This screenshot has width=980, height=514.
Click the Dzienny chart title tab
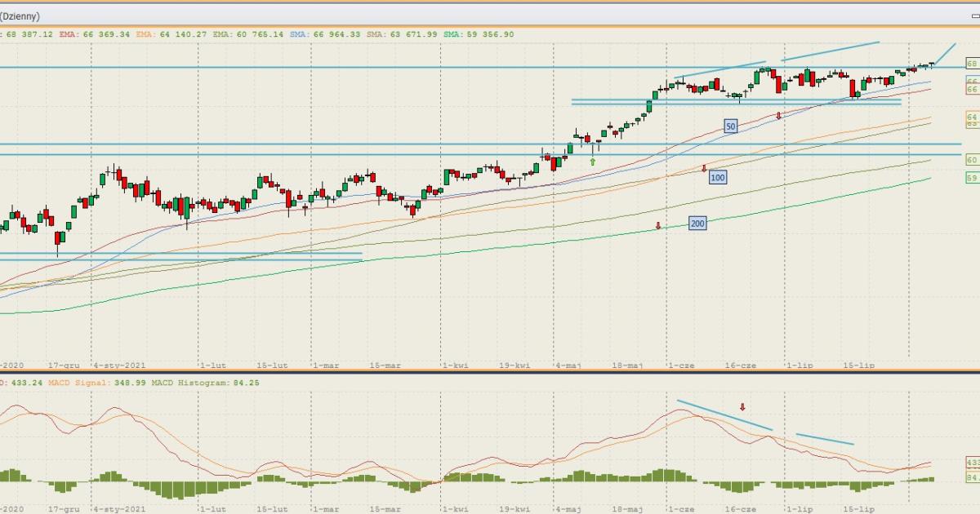(x=20, y=16)
